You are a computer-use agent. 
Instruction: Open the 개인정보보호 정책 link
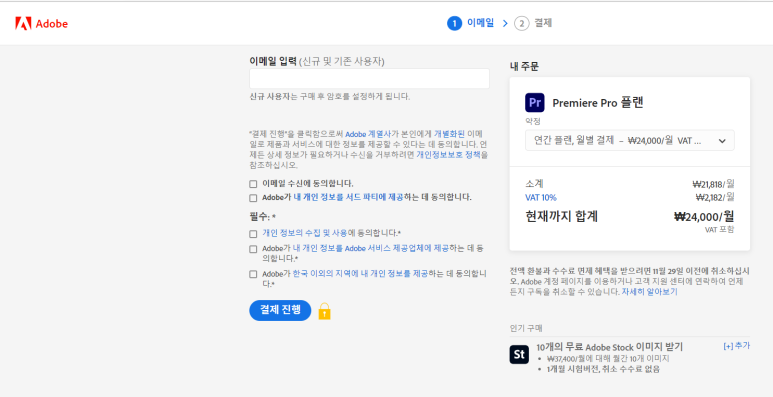[x=449, y=154]
